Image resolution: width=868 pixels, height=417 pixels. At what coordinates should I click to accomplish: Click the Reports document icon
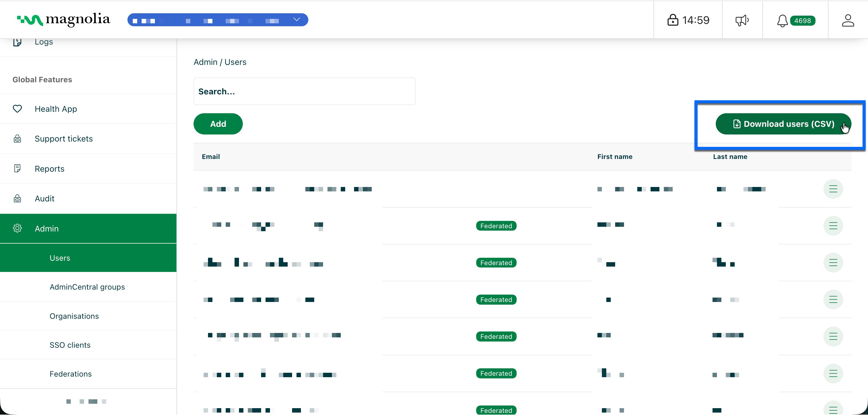[x=17, y=168]
